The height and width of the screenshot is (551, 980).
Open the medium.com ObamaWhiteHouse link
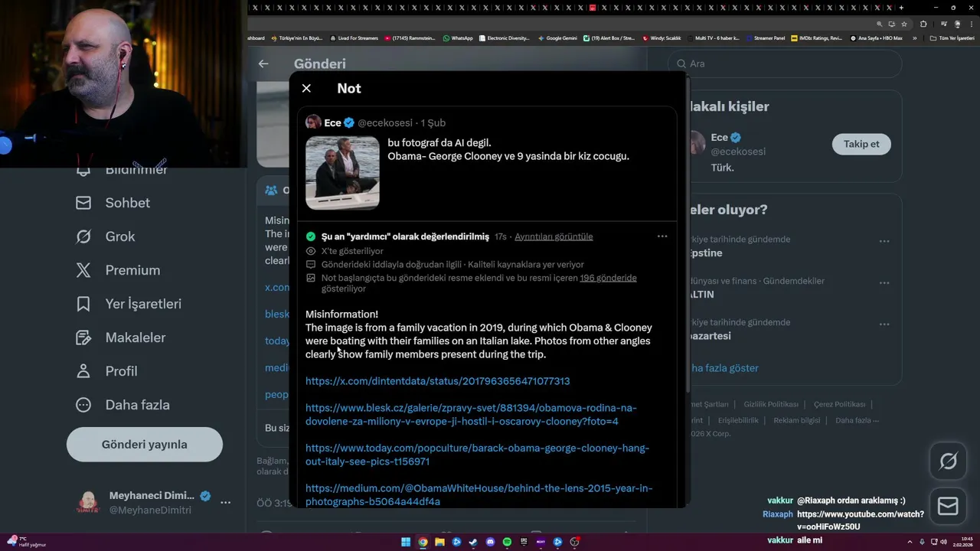(x=479, y=494)
